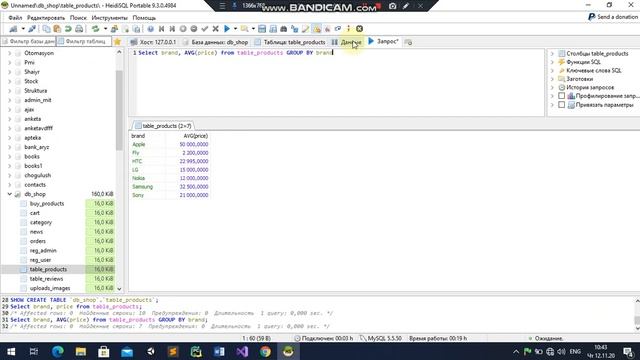Click the black stop icon in toolbar

point(359,29)
